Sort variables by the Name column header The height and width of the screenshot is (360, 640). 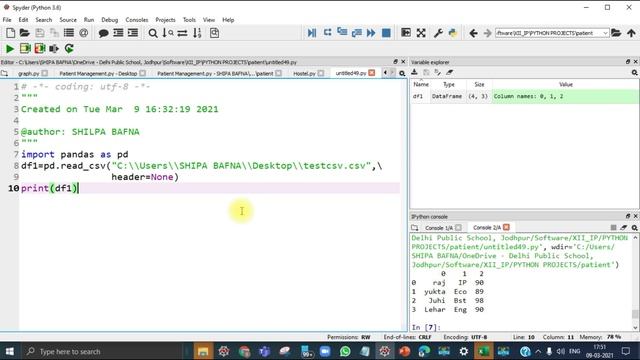(421, 84)
